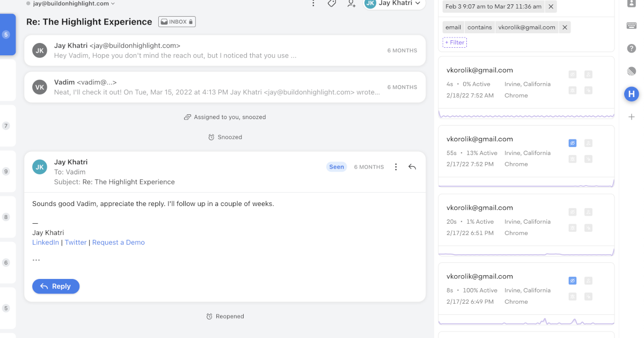Click the Linear plugin icon in sidebar

point(631,71)
